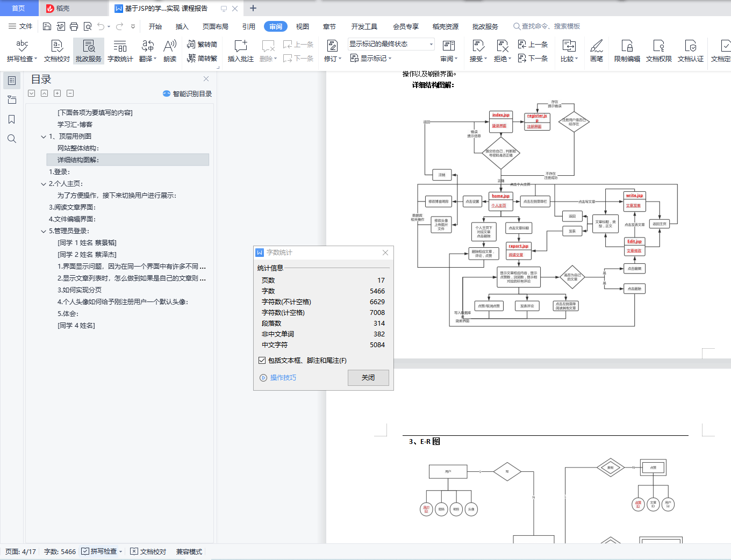Viewport: 731px width, 560px height.
Task: Click the 画笔 pen tool
Action: coord(597,51)
